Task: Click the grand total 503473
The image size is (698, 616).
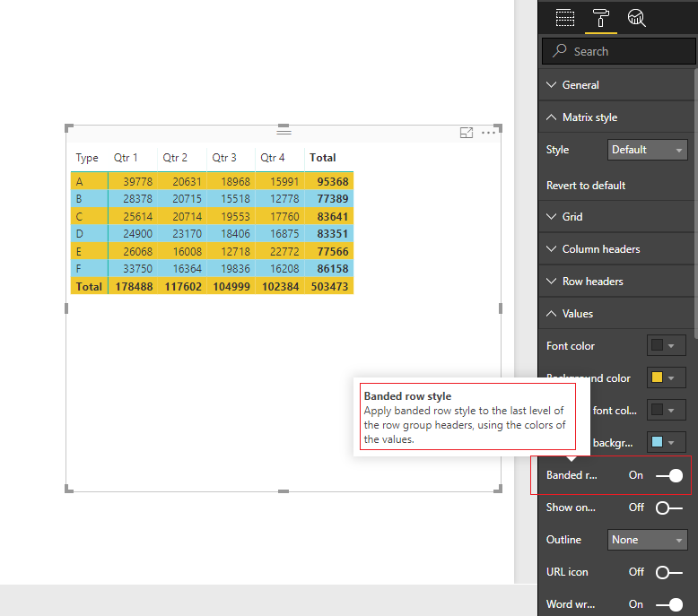Action: pos(329,286)
